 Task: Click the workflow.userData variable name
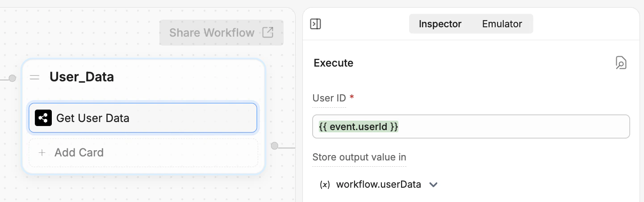pos(378,184)
